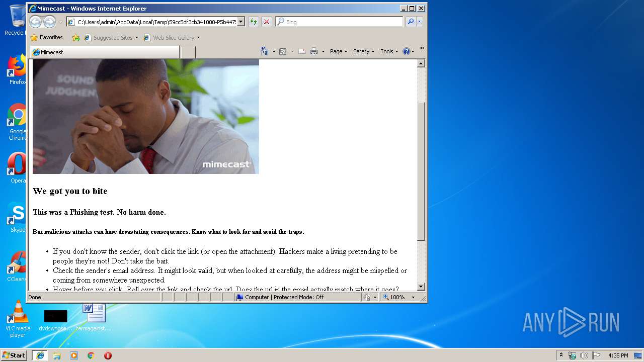Click the 'We got you to bite' heading

pyautogui.click(x=70, y=191)
